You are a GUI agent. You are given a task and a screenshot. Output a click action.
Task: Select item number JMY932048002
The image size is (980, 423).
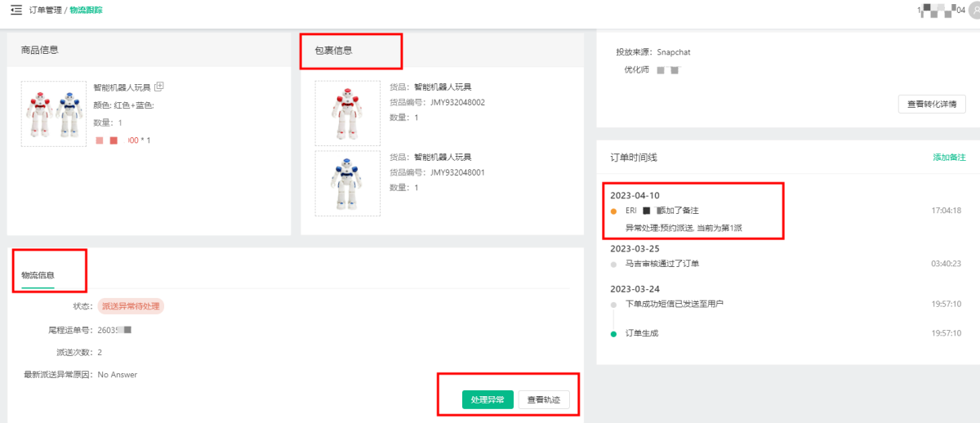point(457,103)
